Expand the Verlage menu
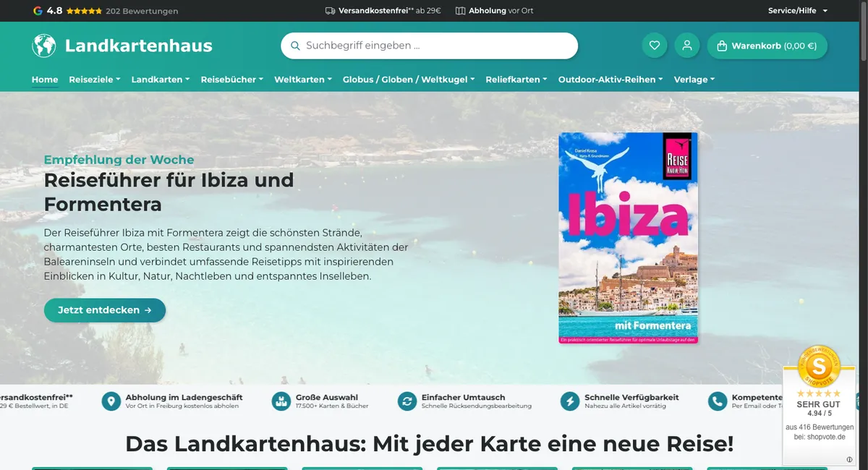The image size is (868, 470). 694,80
